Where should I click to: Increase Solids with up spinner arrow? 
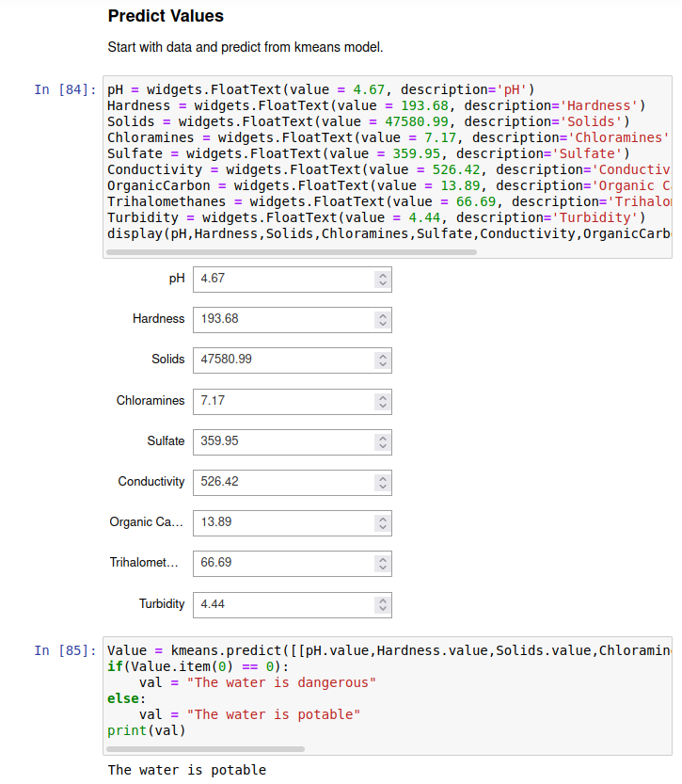[383, 356]
